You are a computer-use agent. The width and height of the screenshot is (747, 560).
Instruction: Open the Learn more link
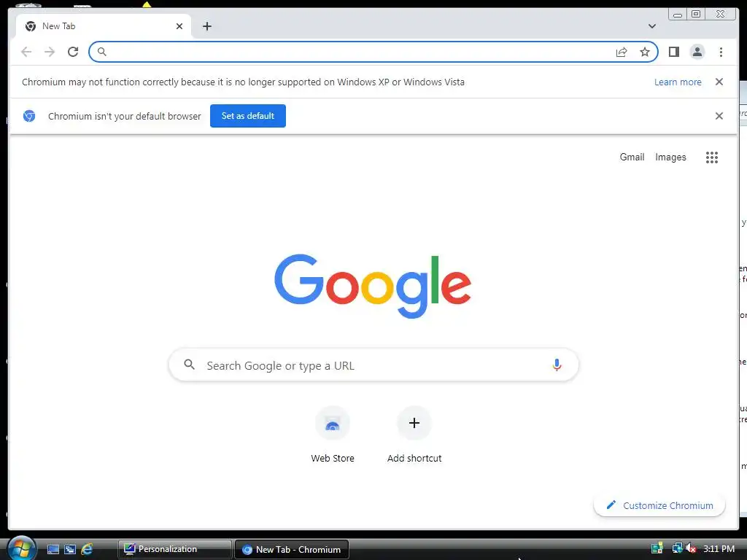[678, 82]
